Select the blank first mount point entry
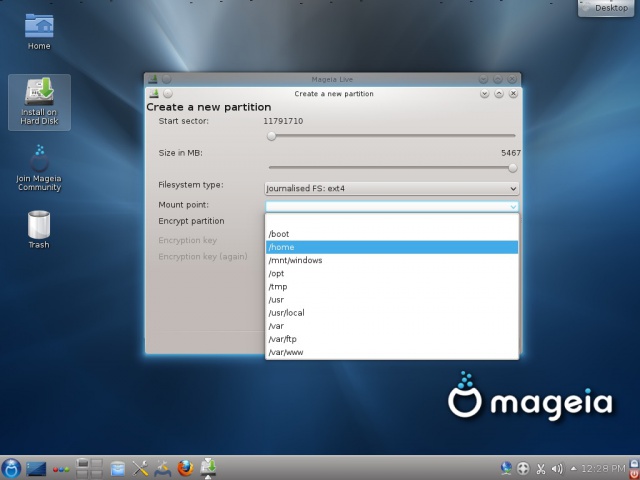The image size is (640, 480). click(x=392, y=221)
